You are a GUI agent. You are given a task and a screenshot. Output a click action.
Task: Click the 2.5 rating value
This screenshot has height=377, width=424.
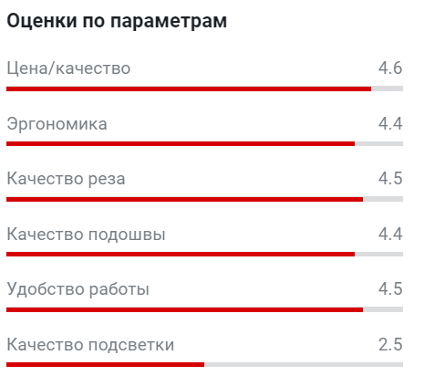(390, 344)
